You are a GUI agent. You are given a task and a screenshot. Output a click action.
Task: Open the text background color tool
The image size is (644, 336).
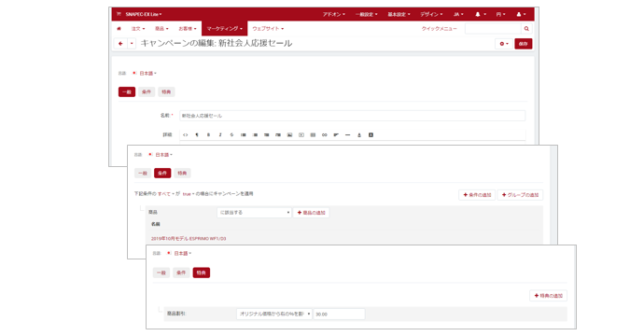[371, 134]
